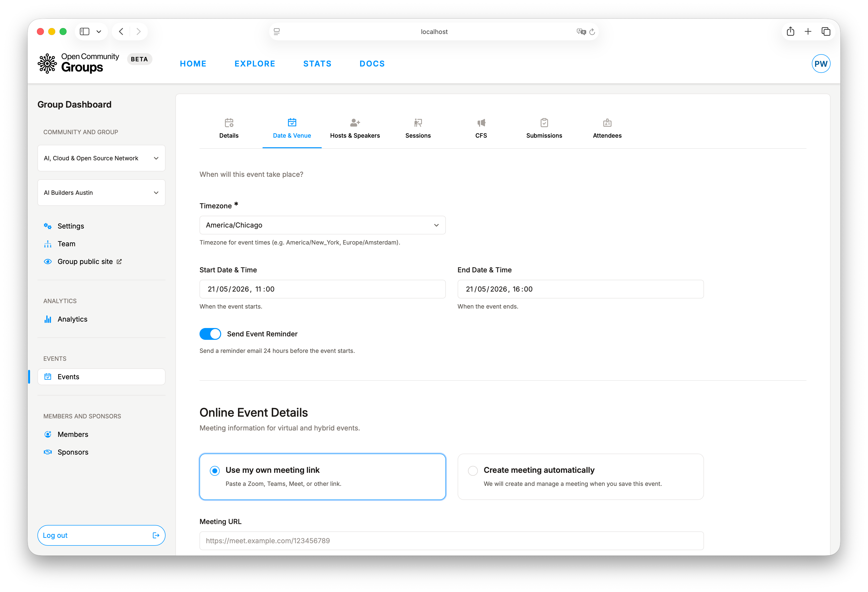Open the Settings sidebar link
The height and width of the screenshot is (592, 868).
(101, 226)
